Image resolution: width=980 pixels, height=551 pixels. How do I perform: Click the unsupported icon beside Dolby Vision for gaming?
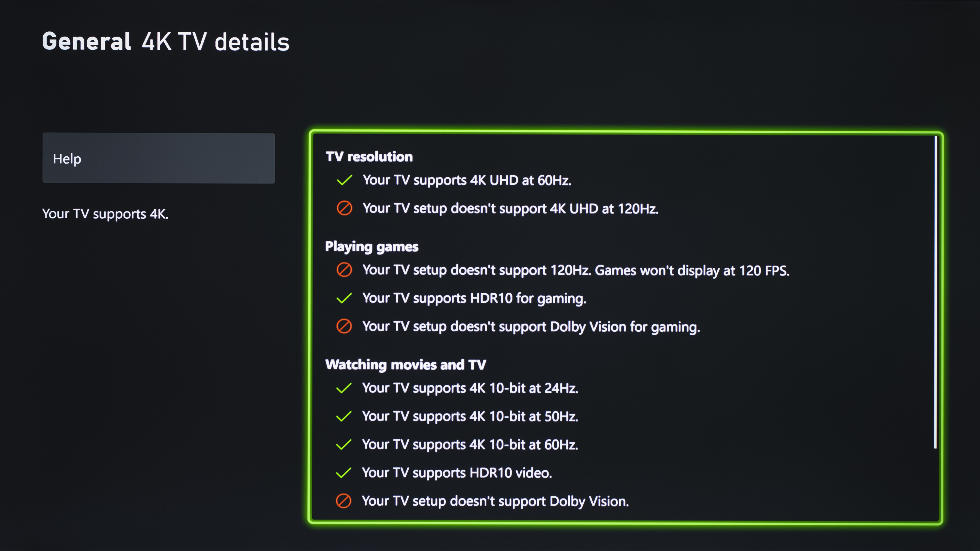(x=344, y=326)
